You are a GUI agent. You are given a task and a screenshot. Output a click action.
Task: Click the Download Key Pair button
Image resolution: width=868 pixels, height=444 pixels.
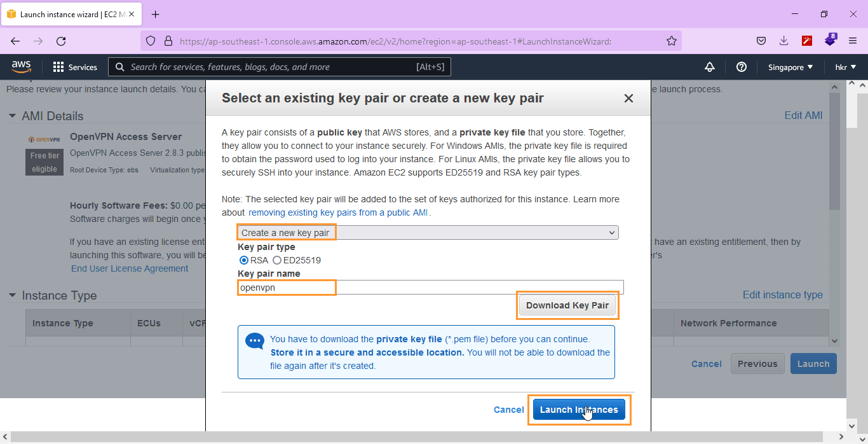[567, 305]
